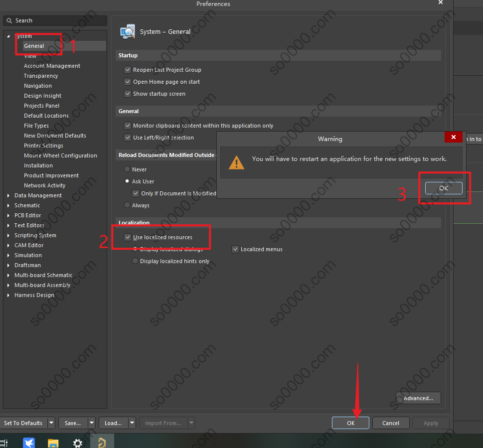Click the Set To Defaults button
This screenshot has width=483, height=448.
pos(23,423)
